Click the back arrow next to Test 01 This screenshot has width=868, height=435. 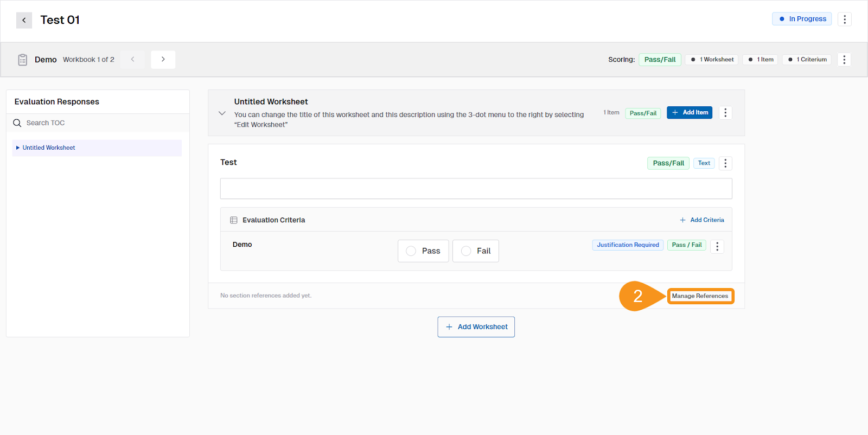[24, 20]
